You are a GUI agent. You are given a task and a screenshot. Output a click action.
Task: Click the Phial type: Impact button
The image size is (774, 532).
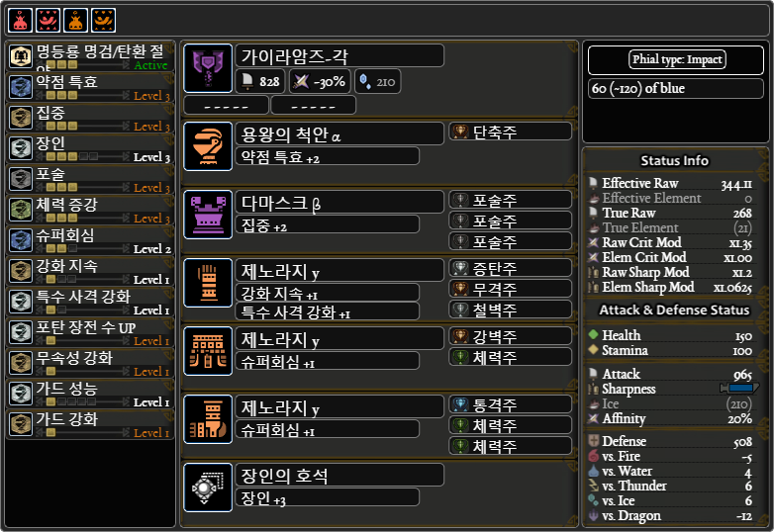[677, 59]
